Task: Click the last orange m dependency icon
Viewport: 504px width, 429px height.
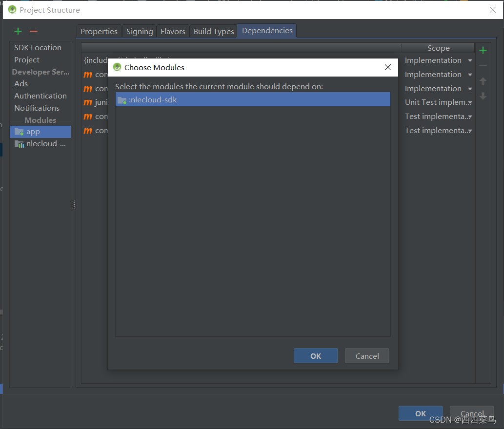Action: click(88, 131)
